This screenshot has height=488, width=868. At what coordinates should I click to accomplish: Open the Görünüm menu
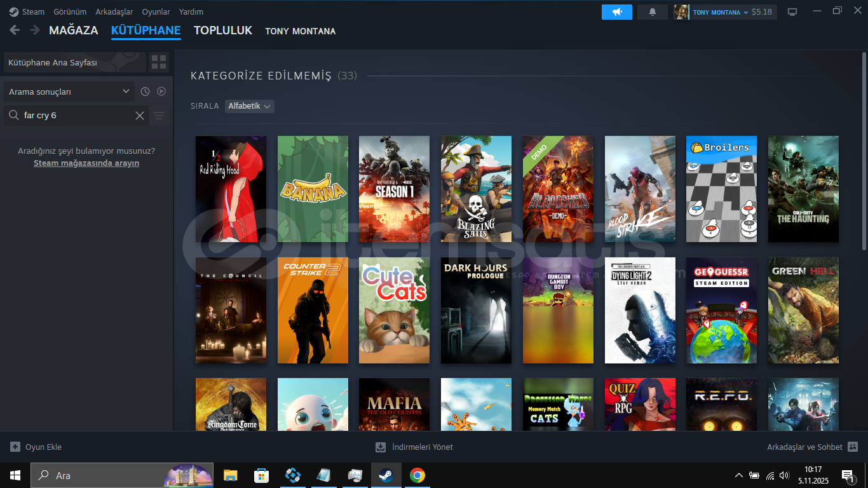coord(70,12)
